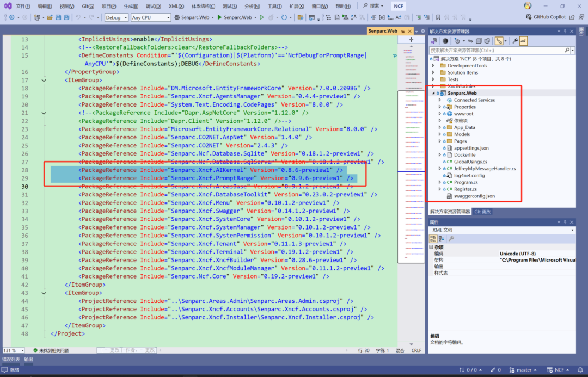
Task: Click Collapse All icon in Solution Explorer
Action: 479,41
